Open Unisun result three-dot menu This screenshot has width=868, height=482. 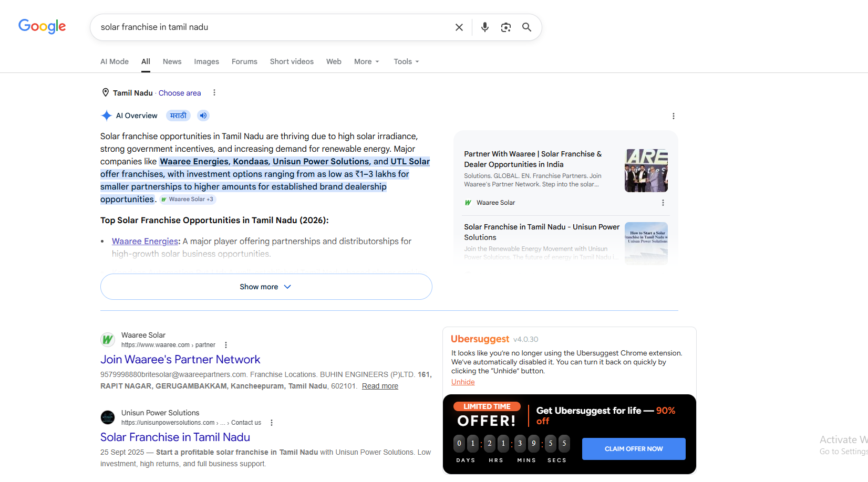[272, 423]
